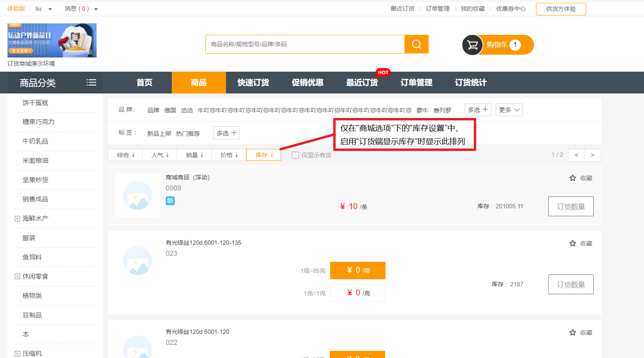
Task: Open product 有光绦丝120d 6001-120-135
Action: coord(203,243)
